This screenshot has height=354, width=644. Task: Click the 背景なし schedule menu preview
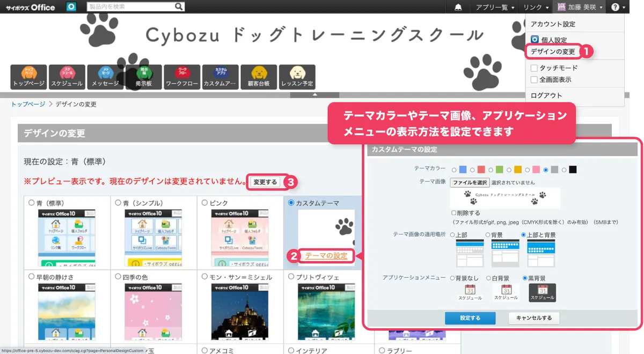pyautogui.click(x=470, y=292)
